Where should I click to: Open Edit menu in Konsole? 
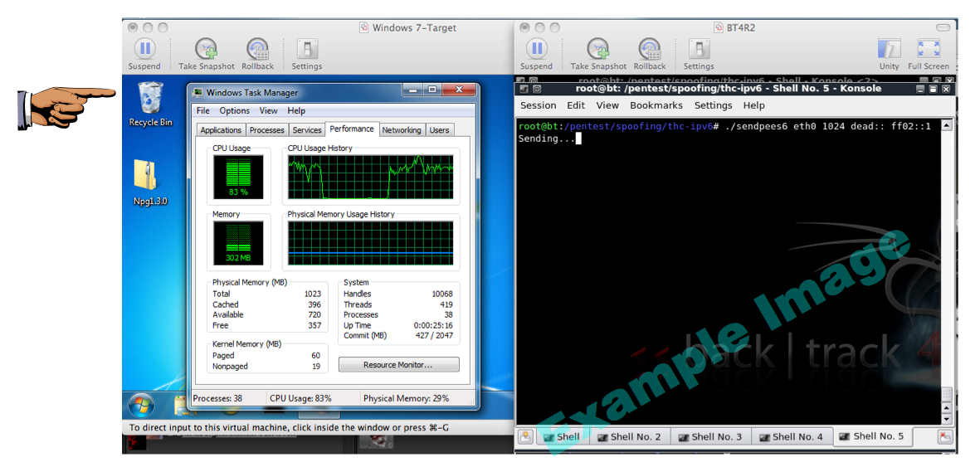(x=576, y=105)
